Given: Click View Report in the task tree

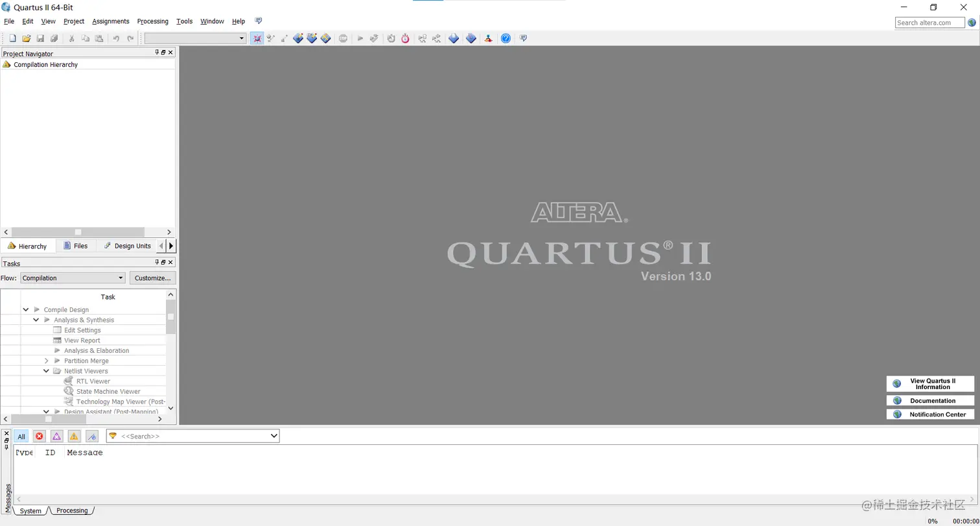Looking at the screenshot, I should tap(82, 341).
